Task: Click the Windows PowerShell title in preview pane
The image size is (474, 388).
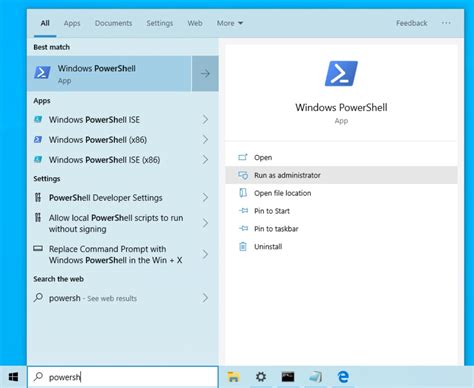Action: point(341,107)
